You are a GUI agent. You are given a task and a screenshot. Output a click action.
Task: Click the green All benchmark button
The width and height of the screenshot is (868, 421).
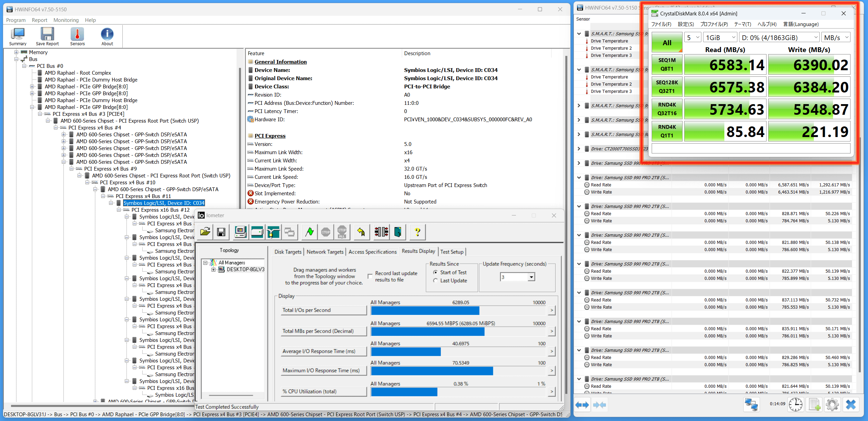(667, 42)
